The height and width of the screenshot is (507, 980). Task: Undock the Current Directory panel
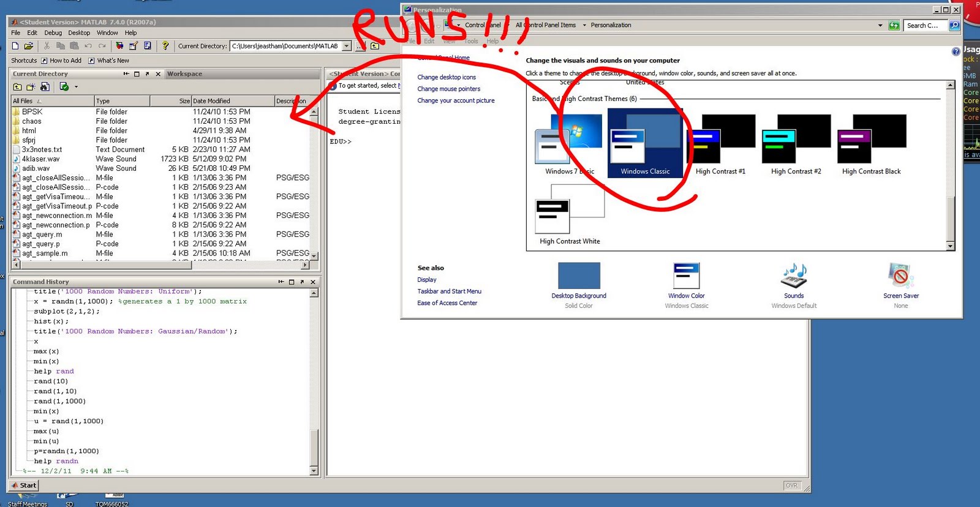click(x=147, y=74)
